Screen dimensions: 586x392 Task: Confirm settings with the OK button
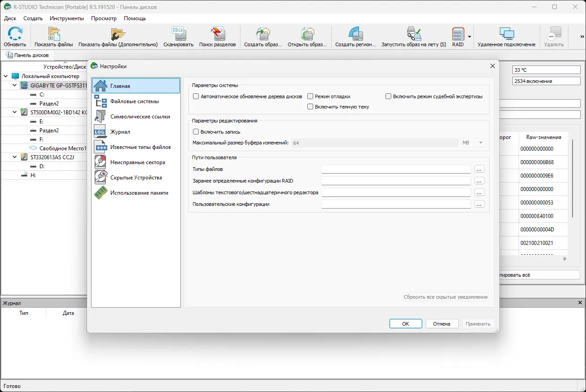pyautogui.click(x=406, y=324)
